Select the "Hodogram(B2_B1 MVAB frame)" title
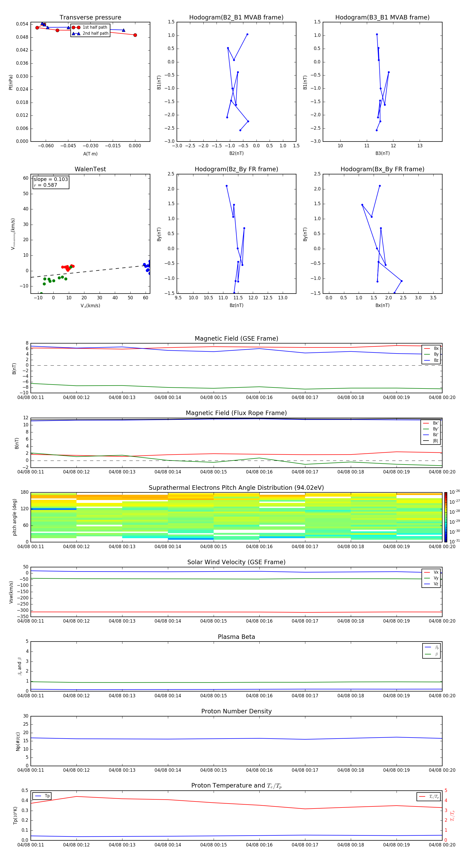473x868 pixels. [236, 18]
